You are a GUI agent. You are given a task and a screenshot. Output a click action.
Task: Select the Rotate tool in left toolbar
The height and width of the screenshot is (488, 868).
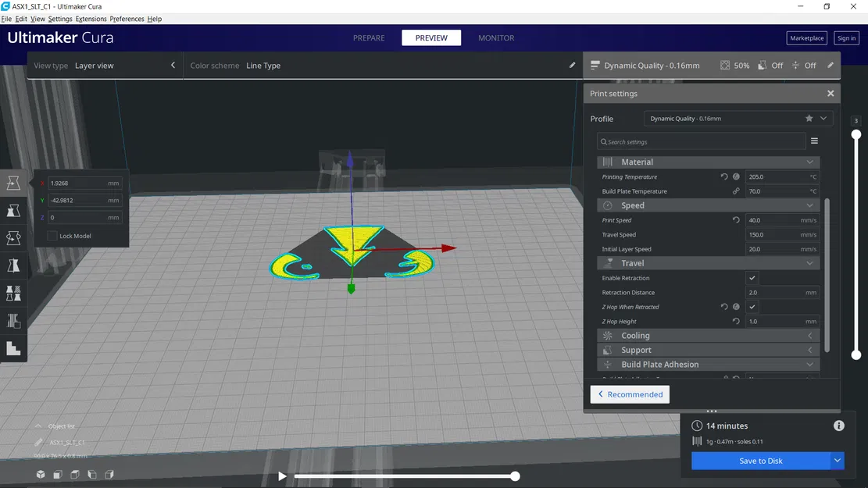13,238
